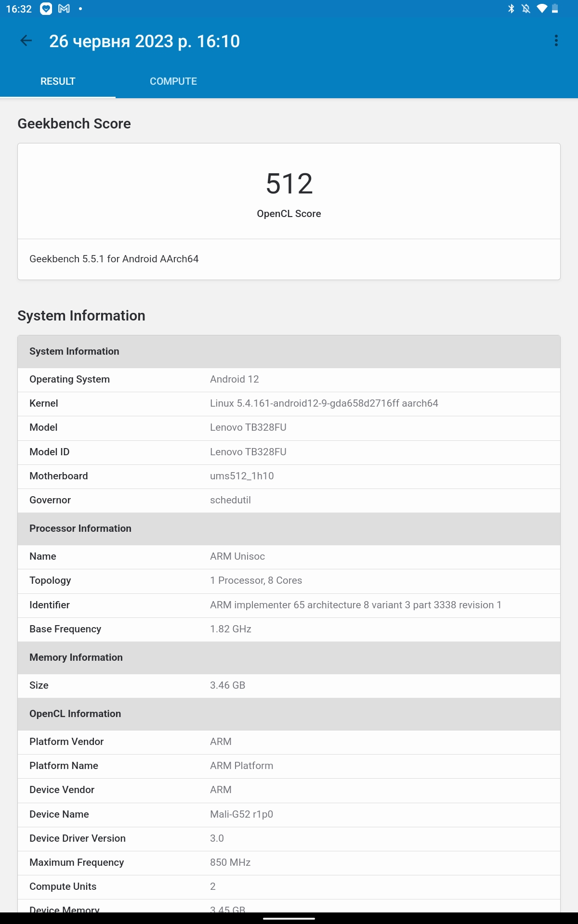Tap the Wi-Fi signal icon

point(542,9)
